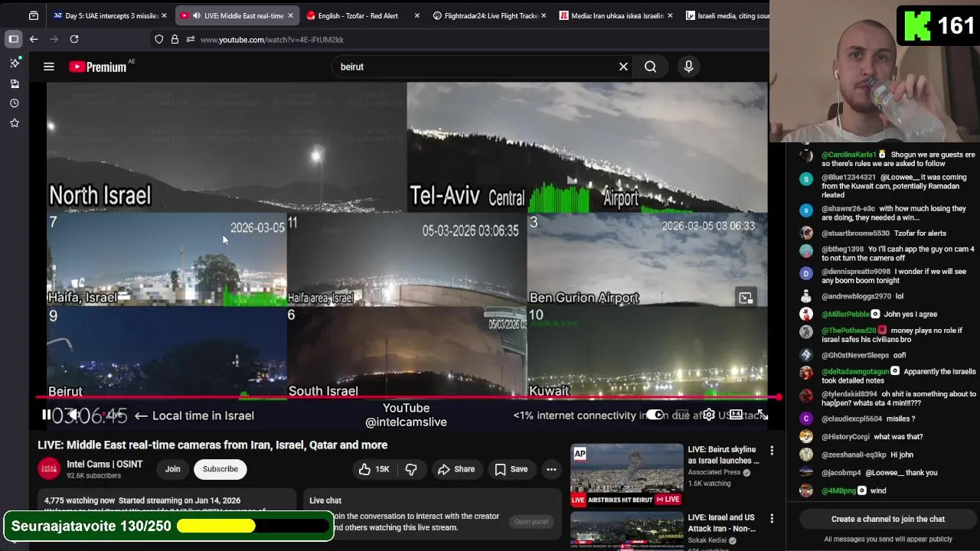Show site security padlock info
The image size is (980, 551).
[x=175, y=39]
